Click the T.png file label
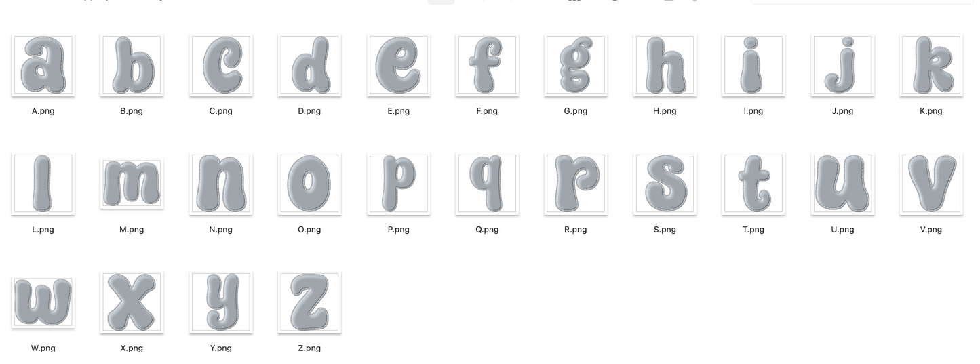 (753, 230)
